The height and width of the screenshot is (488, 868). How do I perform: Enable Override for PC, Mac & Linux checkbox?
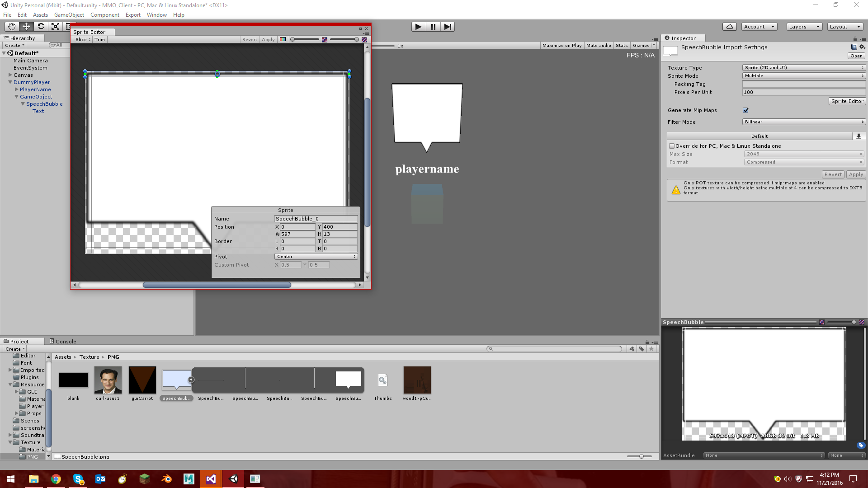(x=672, y=146)
